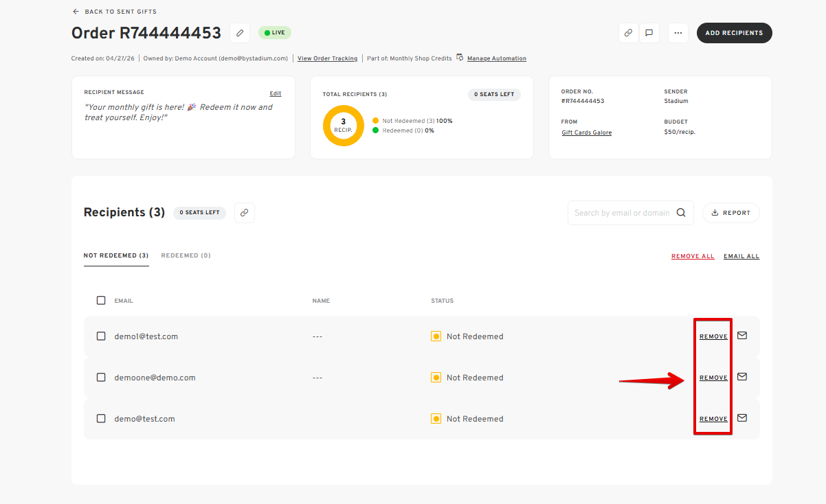Click Not Redeemed status of demoone@demo.com
826x504 pixels.
pyautogui.click(x=467, y=378)
